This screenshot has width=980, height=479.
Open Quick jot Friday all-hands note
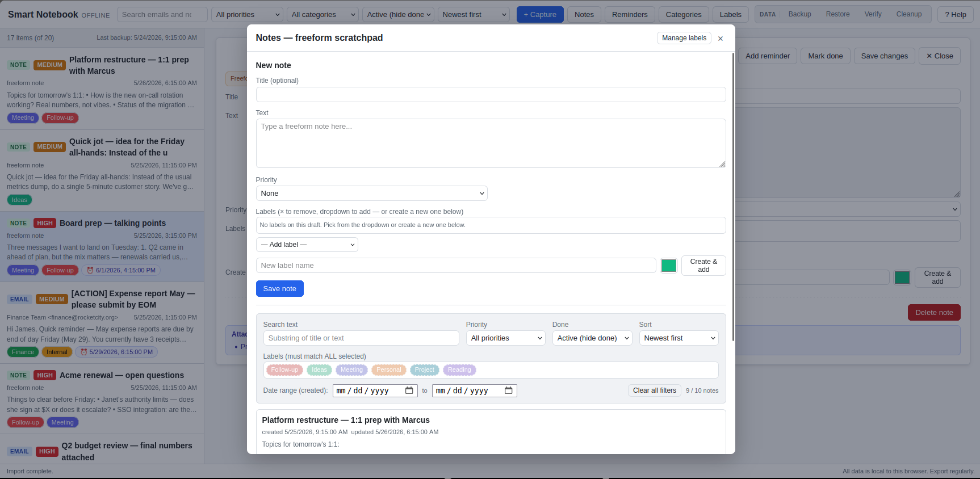click(x=102, y=170)
